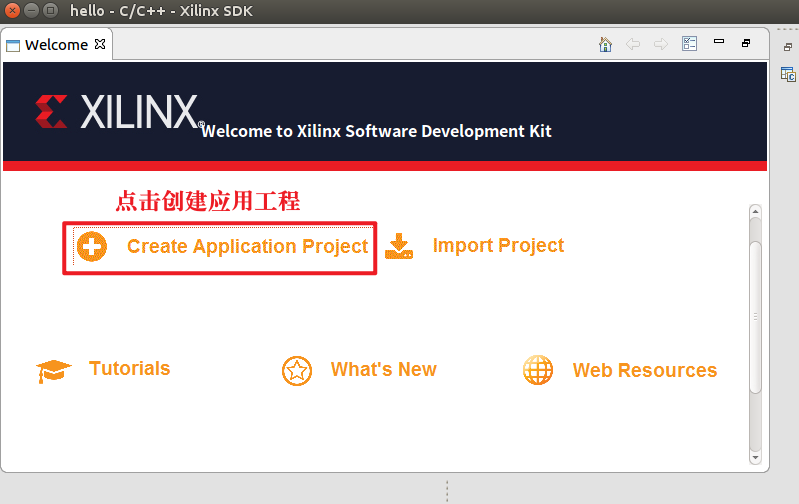Click the What's New star icon

297,371
